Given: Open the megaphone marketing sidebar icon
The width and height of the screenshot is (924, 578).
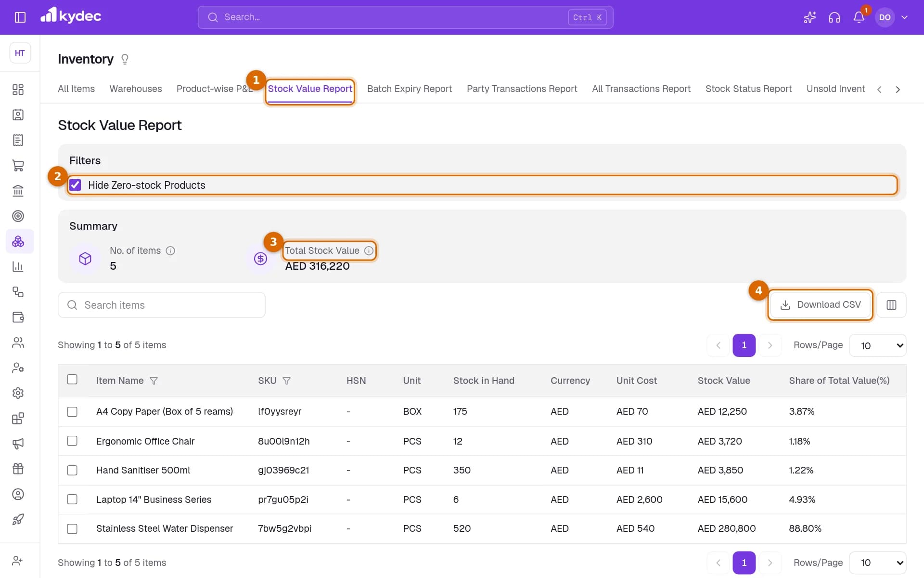Looking at the screenshot, I should coord(18,444).
